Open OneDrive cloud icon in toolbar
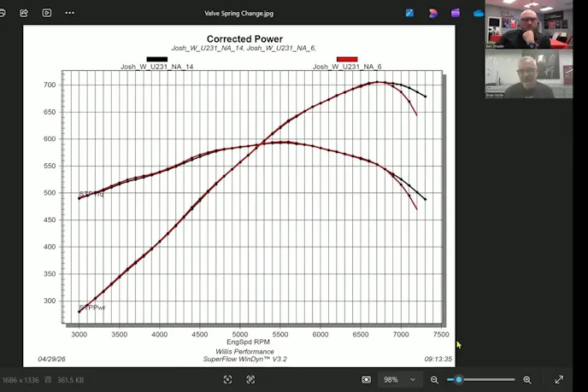 coord(478,14)
